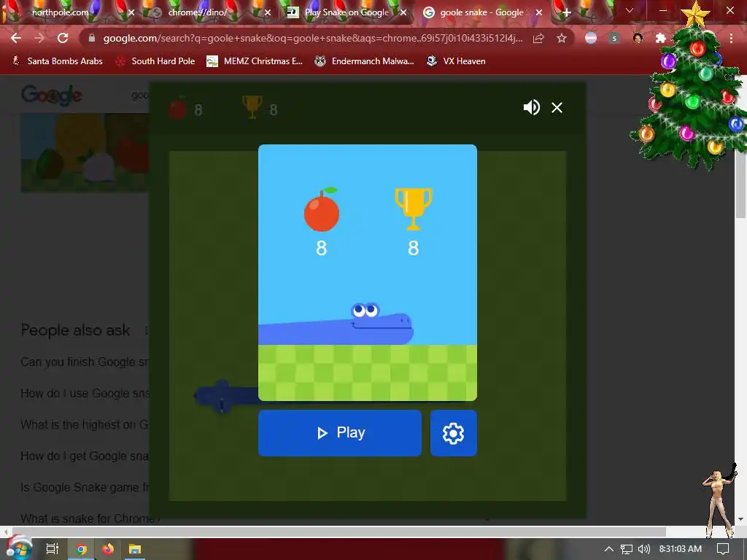Click the Google logo
Image resolution: width=747 pixels, height=560 pixels.
coord(52,96)
